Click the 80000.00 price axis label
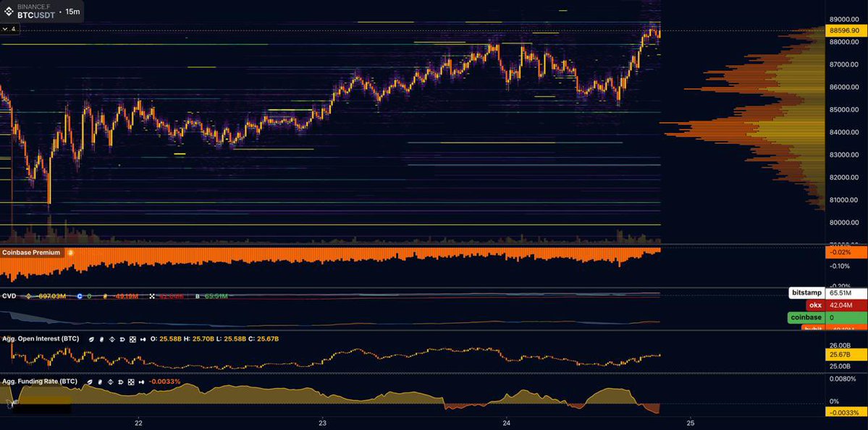The image size is (868, 430). (843, 222)
